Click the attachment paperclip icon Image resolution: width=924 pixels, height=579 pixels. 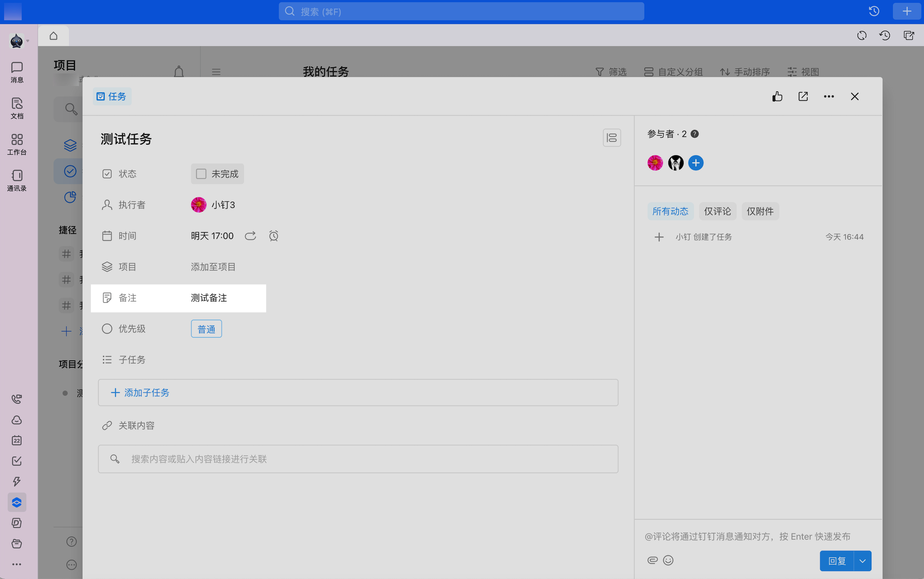pyautogui.click(x=652, y=560)
